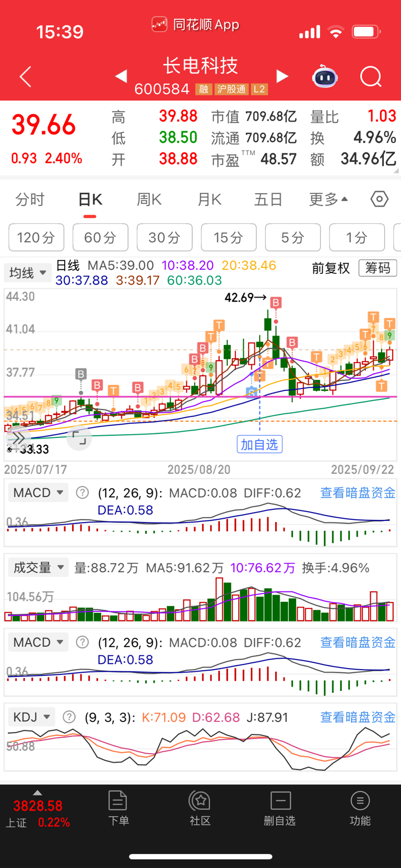Select the 日K tab
401x868 pixels.
(x=90, y=199)
